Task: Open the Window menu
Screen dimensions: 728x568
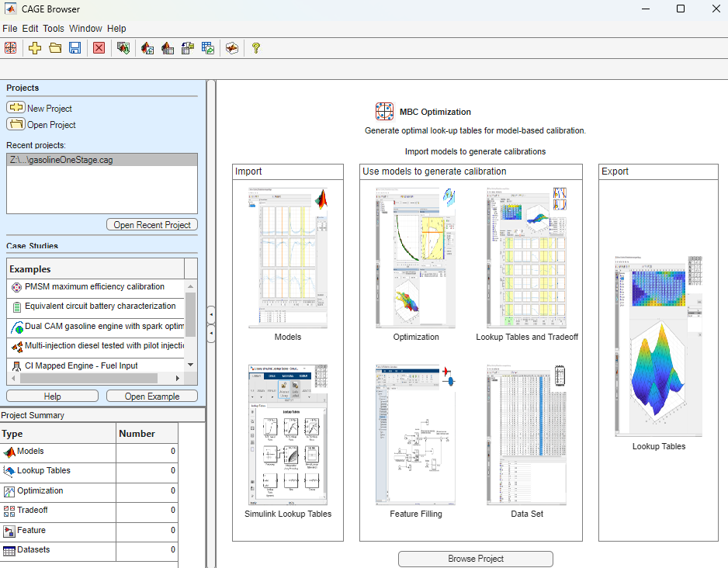Action: (x=85, y=28)
